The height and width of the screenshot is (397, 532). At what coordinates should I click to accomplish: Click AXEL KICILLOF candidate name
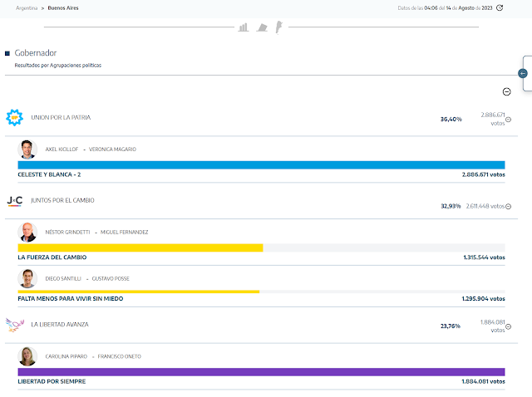click(62, 149)
